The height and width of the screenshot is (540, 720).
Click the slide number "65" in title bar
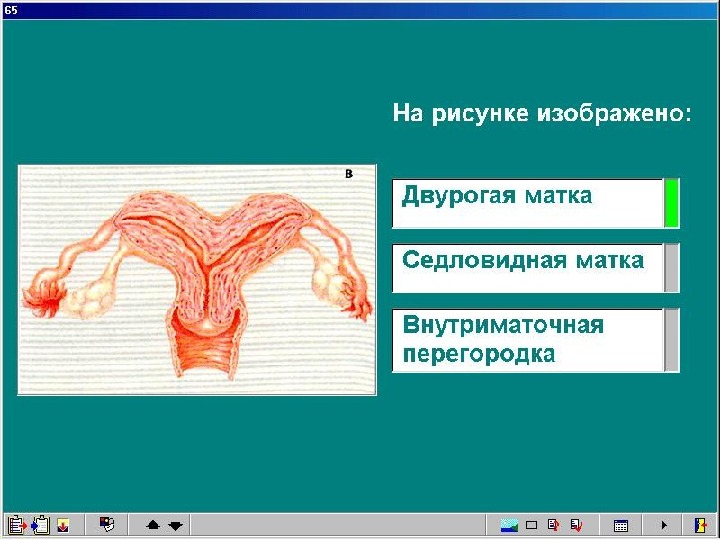click(11, 10)
